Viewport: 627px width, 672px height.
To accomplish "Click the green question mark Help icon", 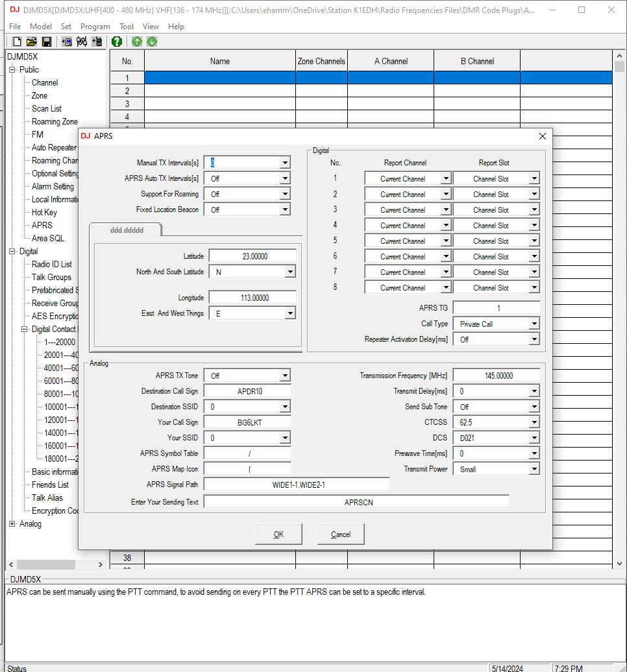I will click(x=117, y=42).
